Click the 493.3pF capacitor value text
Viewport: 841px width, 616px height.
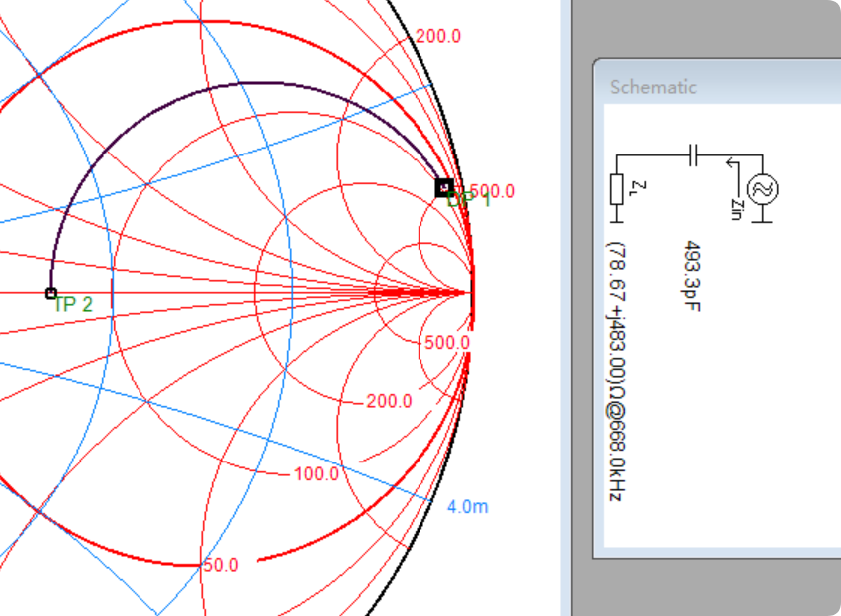click(x=690, y=275)
